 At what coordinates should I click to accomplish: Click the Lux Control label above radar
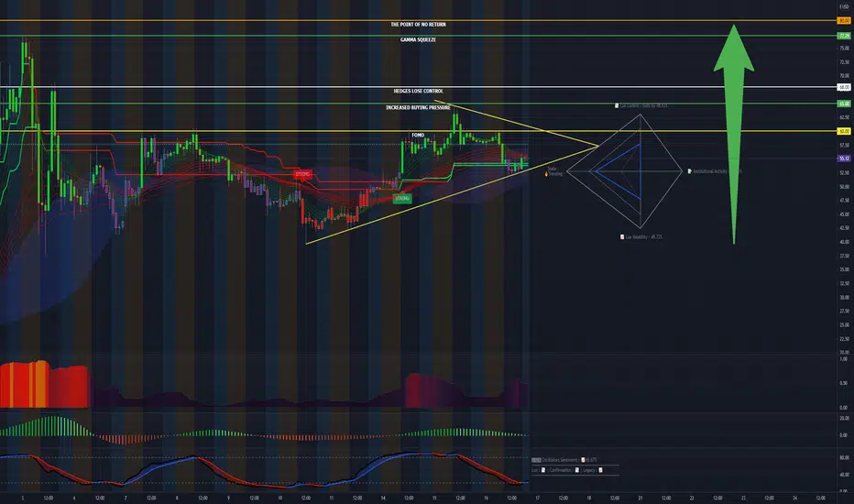(641, 105)
